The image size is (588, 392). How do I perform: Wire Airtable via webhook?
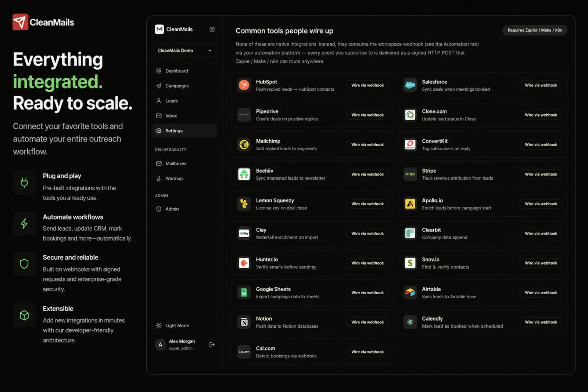[x=541, y=293]
